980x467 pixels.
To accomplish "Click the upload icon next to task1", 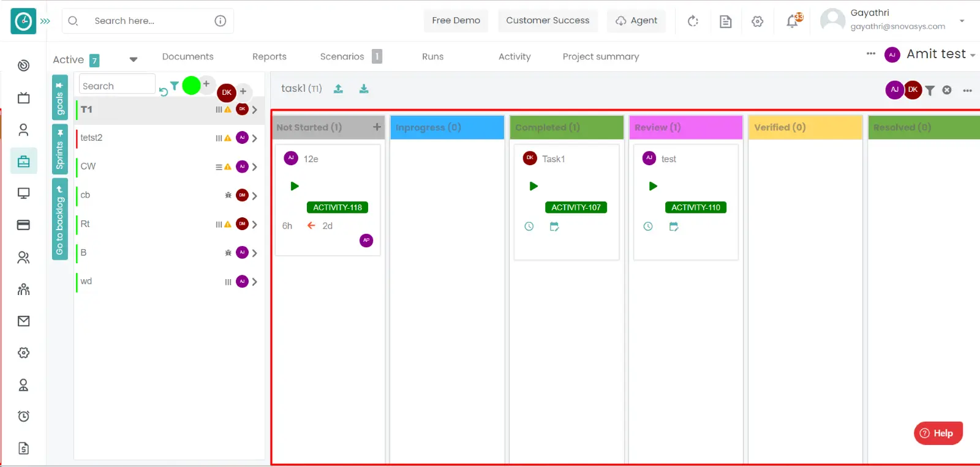I will 338,89.
